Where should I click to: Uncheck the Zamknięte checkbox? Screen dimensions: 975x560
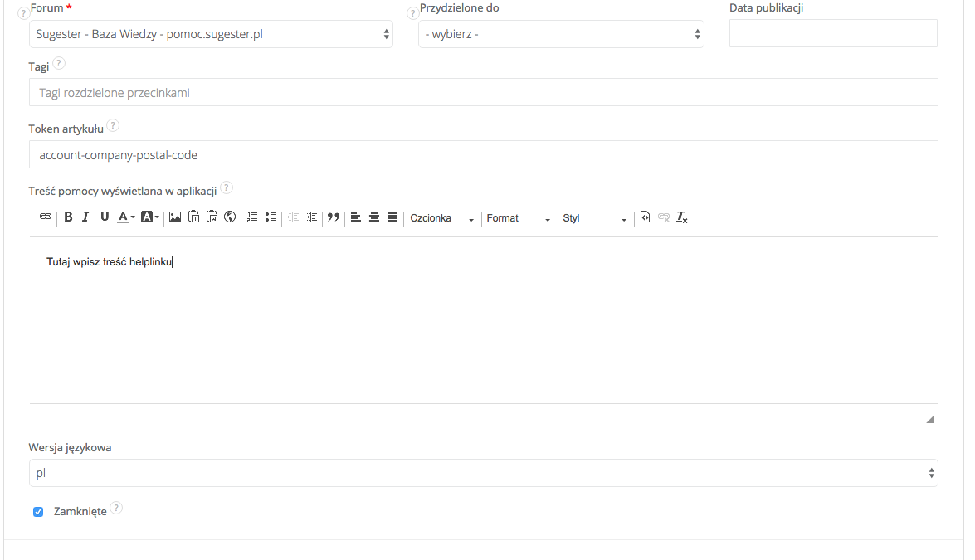37,511
